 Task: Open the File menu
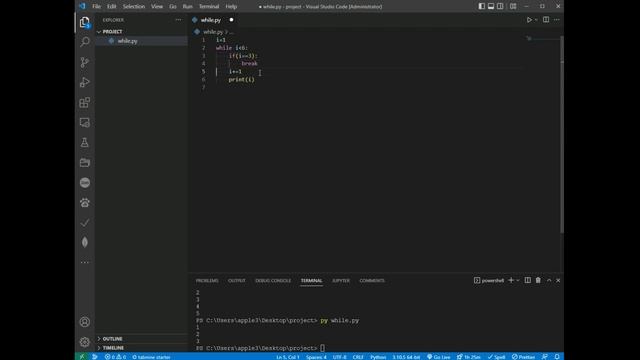(96, 6)
